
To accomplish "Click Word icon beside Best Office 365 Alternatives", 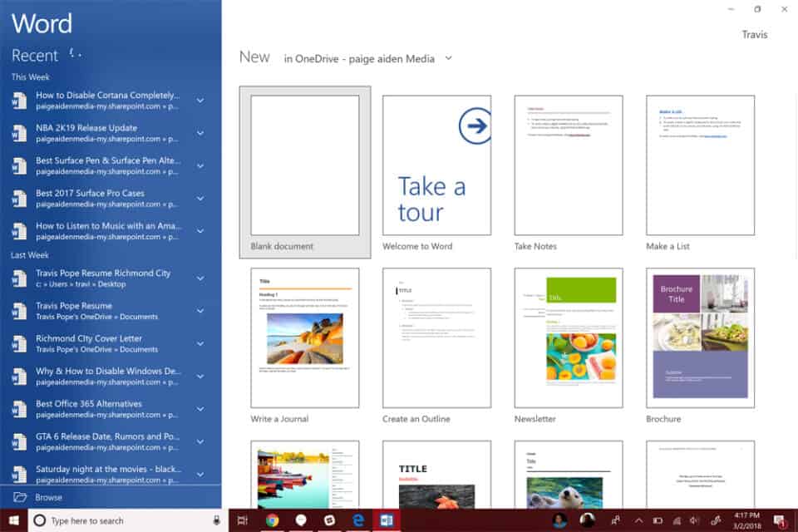I will point(19,409).
